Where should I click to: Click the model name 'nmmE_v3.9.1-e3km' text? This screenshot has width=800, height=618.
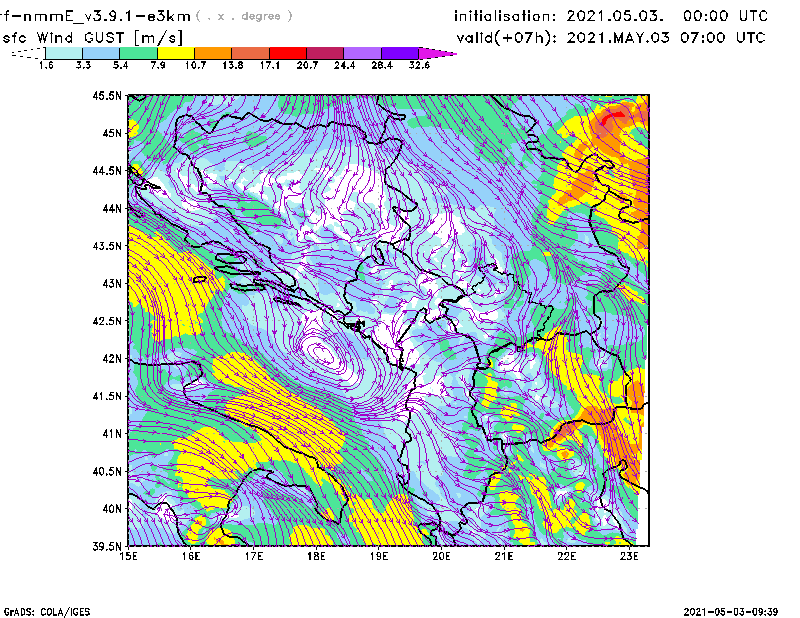pyautogui.click(x=106, y=16)
